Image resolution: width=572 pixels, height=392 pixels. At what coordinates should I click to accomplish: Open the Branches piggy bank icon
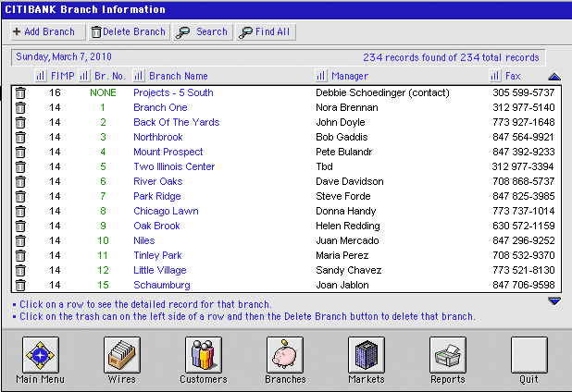coord(285,355)
